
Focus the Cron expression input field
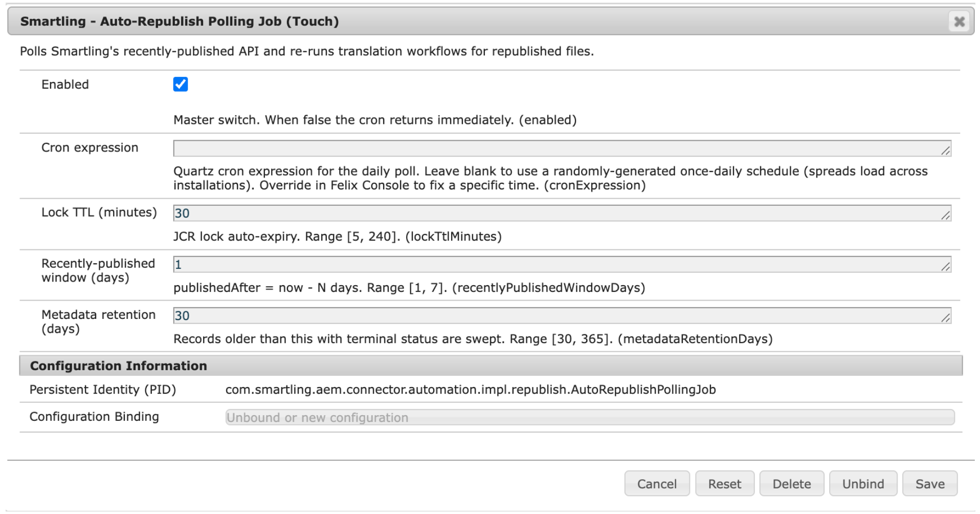pyautogui.click(x=562, y=148)
